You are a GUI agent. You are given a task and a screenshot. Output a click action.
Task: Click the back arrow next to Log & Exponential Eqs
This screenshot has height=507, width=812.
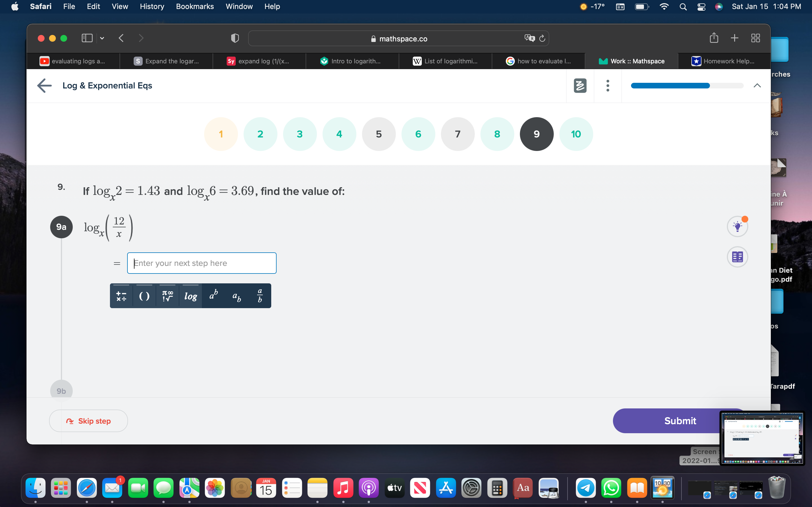[x=44, y=86]
